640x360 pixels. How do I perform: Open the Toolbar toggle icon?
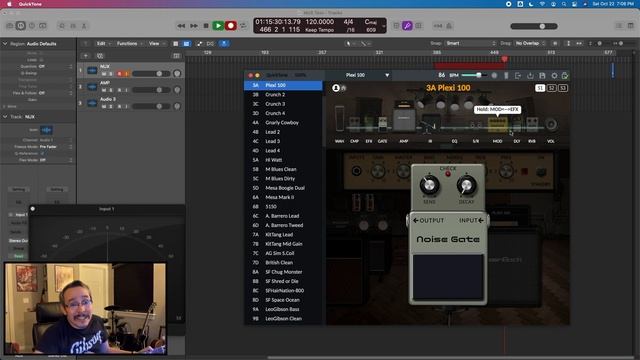pyautogui.click(x=43, y=26)
